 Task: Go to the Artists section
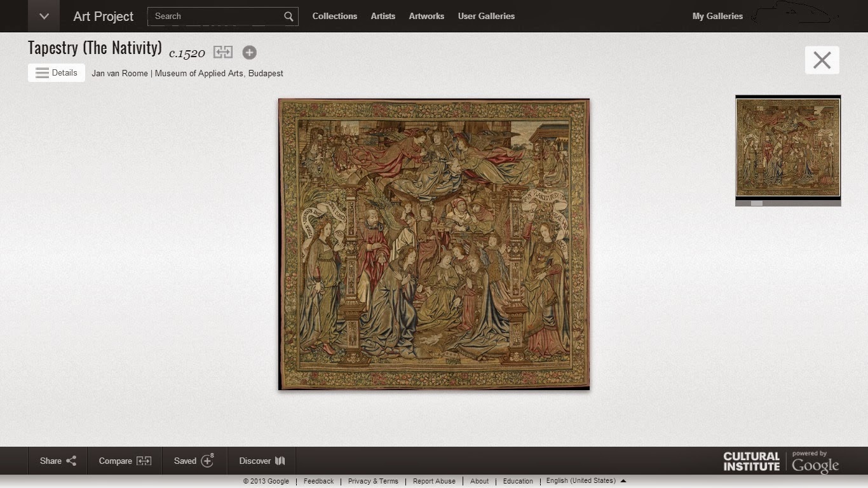pos(383,16)
